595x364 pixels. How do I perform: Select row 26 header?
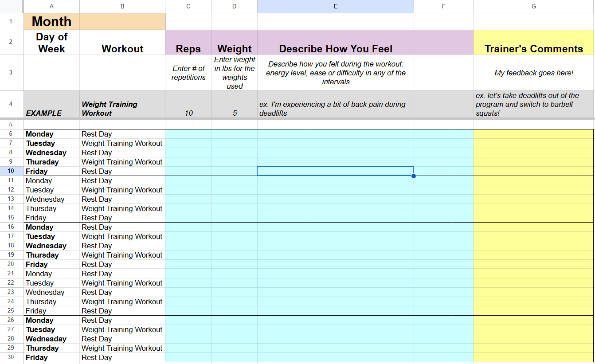(12, 320)
